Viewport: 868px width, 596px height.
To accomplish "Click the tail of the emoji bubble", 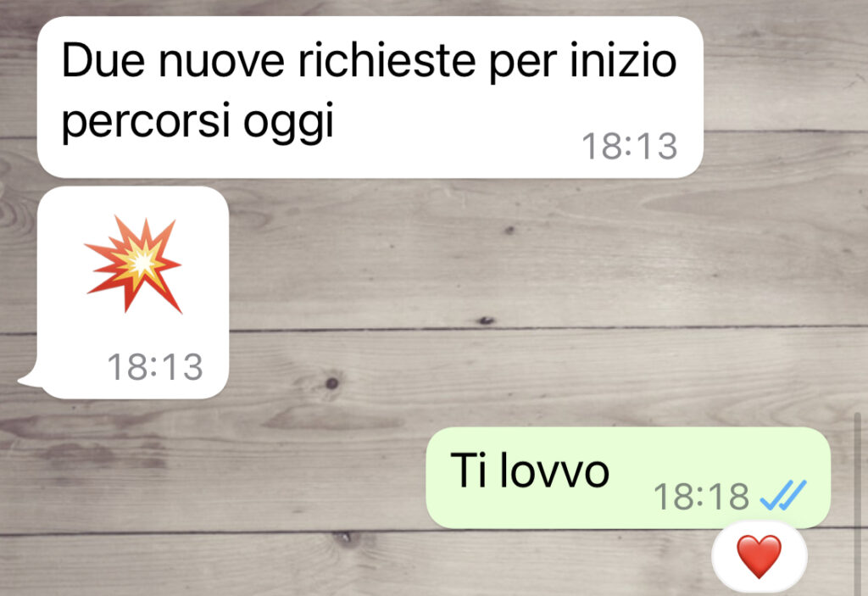I will 31,379.
